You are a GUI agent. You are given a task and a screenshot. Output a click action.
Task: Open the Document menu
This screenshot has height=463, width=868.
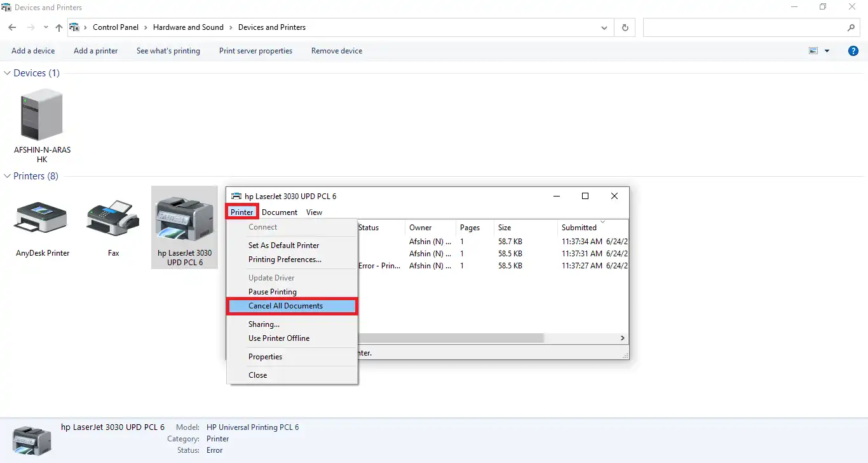pos(280,212)
